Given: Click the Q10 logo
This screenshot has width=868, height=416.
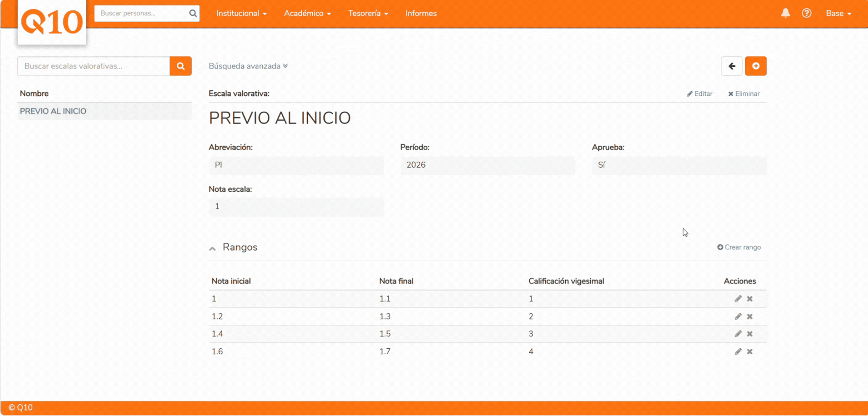Looking at the screenshot, I should click(x=52, y=22).
